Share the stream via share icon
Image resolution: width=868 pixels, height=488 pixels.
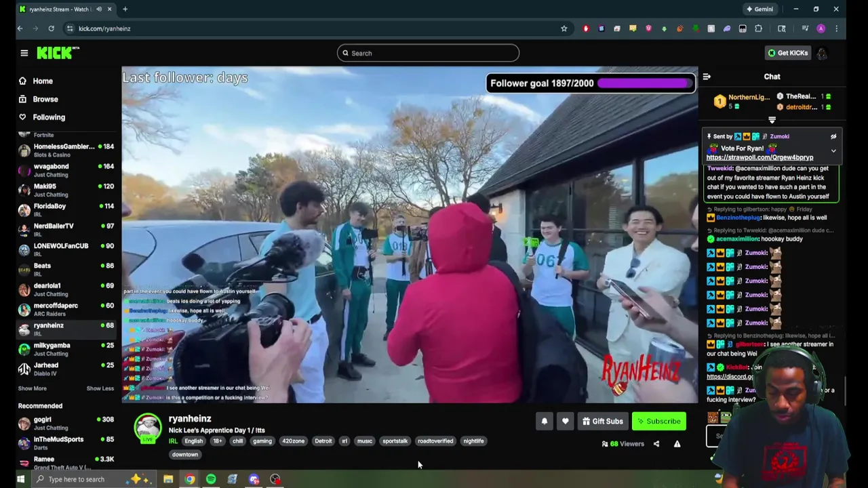[x=656, y=444]
